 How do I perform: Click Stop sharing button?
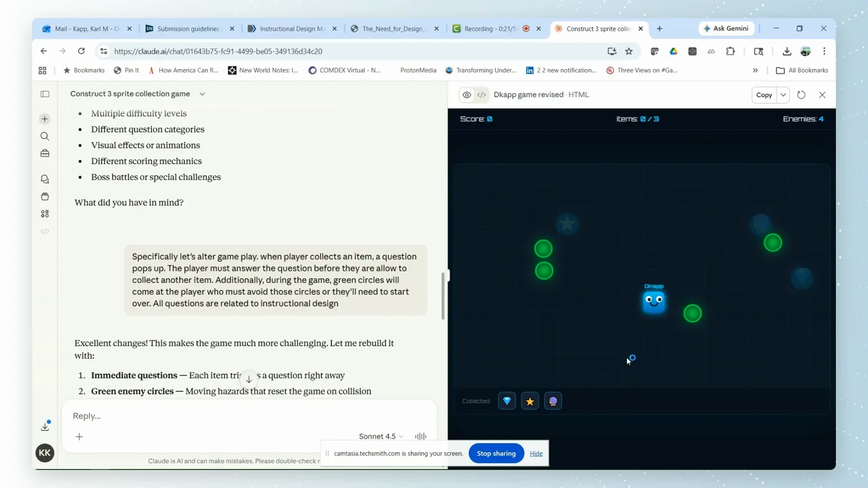(496, 453)
